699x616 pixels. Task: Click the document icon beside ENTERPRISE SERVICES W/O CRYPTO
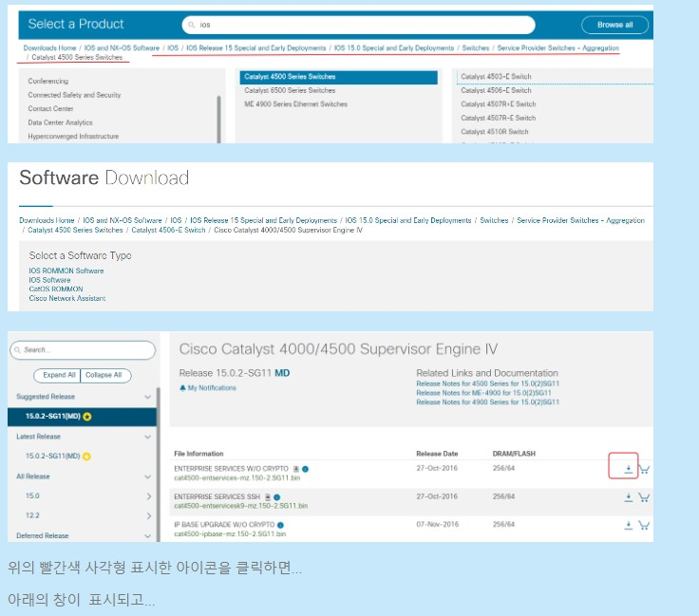point(296,469)
